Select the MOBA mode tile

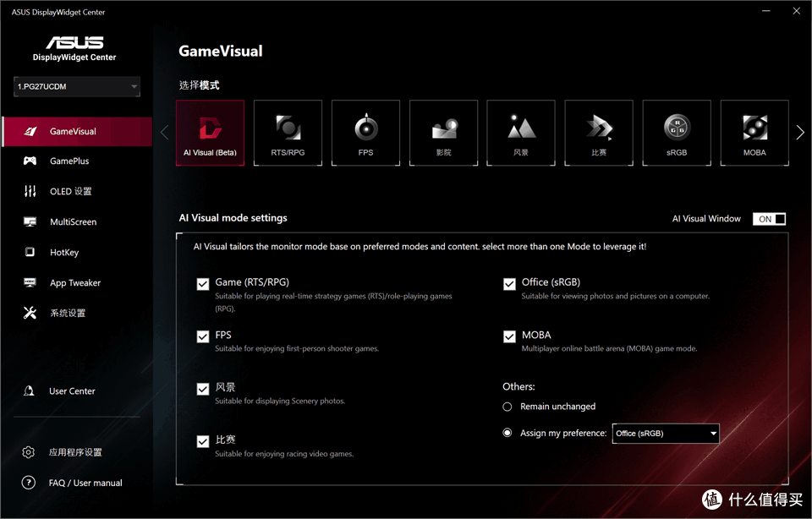point(754,133)
